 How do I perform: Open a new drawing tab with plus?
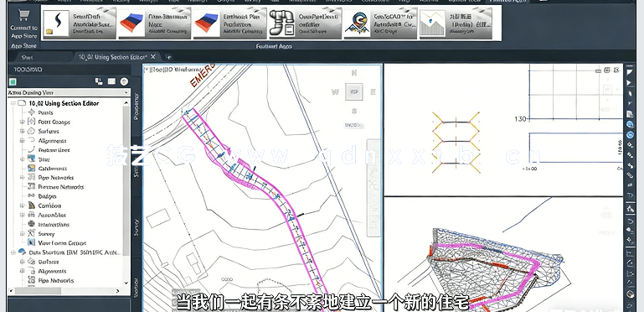(x=168, y=57)
